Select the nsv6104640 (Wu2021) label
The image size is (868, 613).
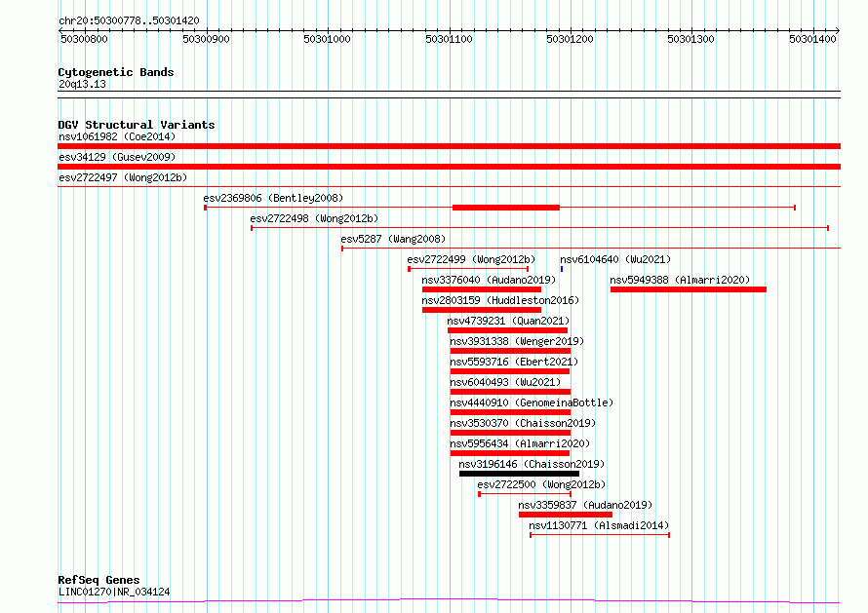[615, 259]
